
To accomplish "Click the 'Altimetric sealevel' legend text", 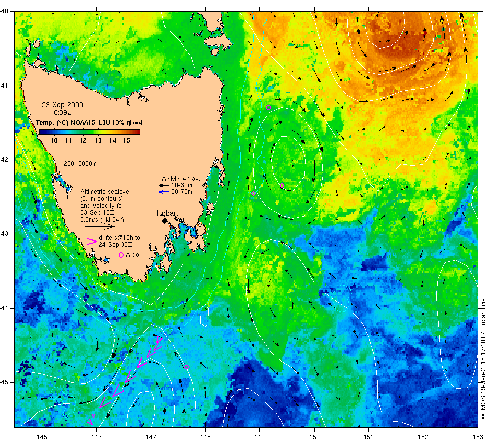I will (106, 192).
